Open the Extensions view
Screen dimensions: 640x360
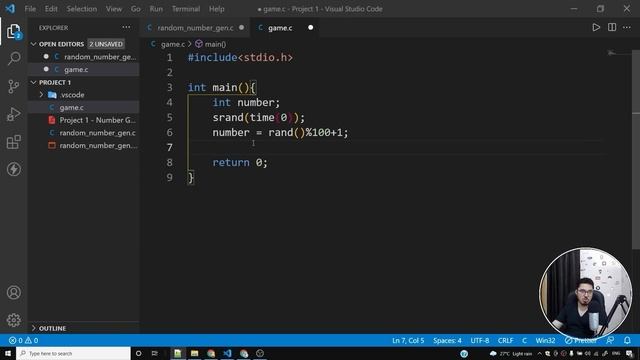coord(13,142)
